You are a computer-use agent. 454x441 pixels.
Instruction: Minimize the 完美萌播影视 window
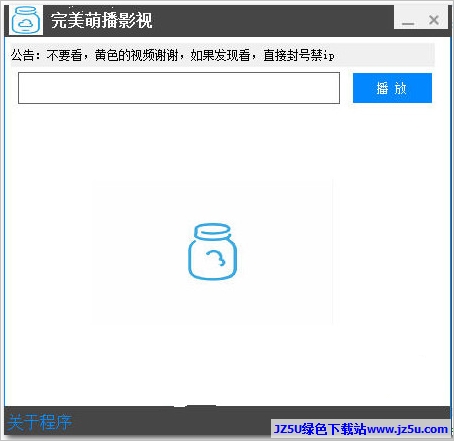[408, 22]
